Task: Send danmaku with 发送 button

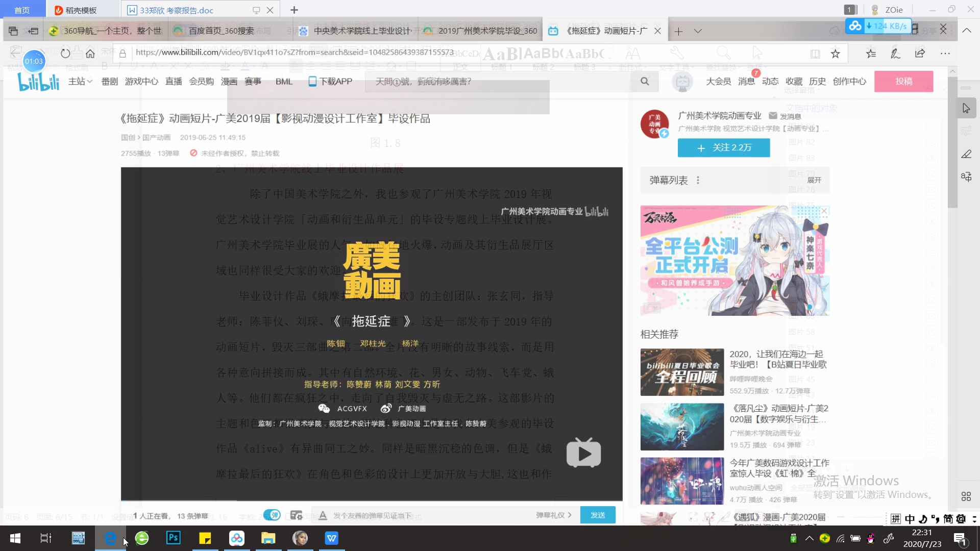Action: [598, 515]
